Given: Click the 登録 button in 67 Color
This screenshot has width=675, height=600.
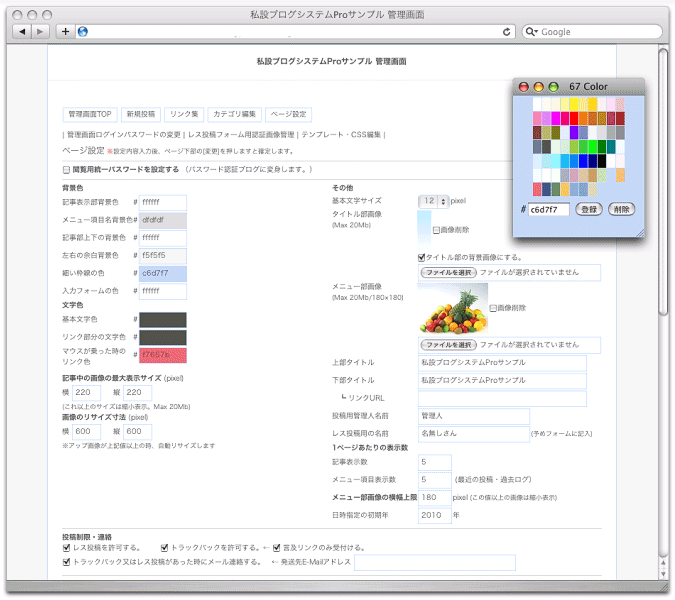Looking at the screenshot, I should [x=589, y=209].
